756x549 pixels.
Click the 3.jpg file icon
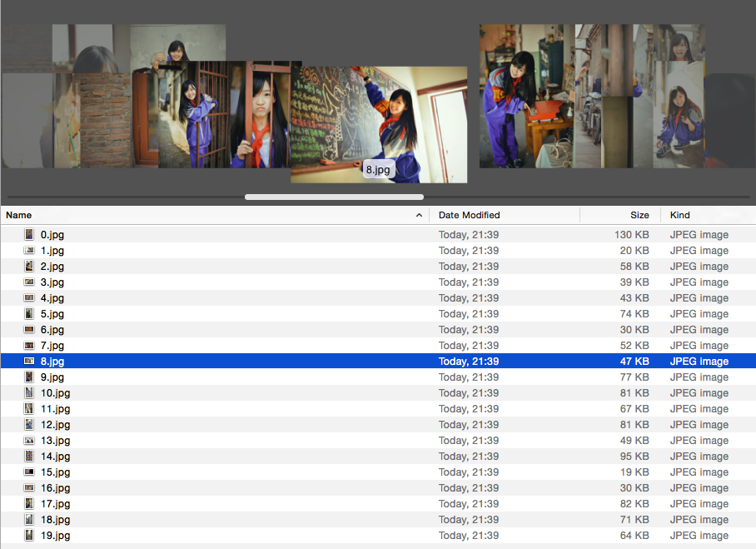(29, 282)
